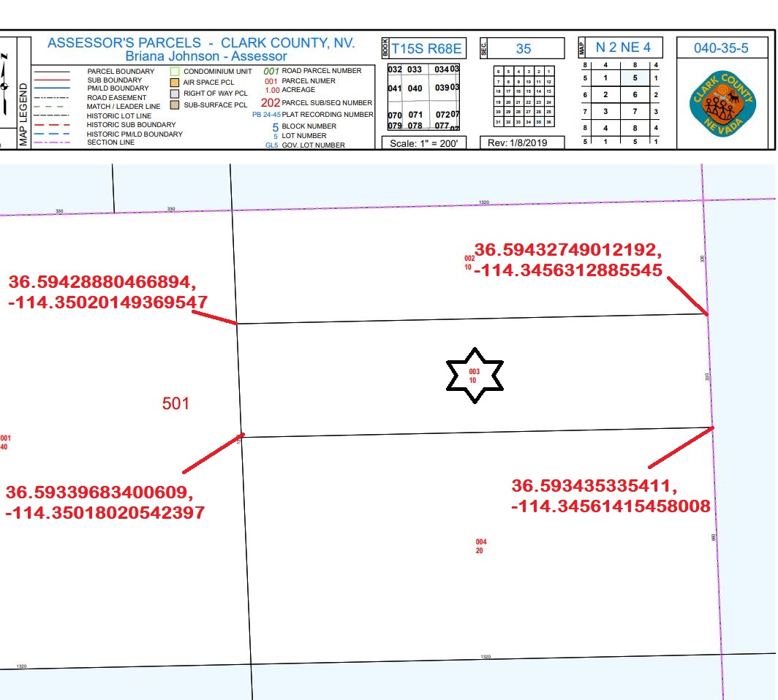The width and height of the screenshot is (778, 700).
Task: Click the section number 35 box
Action: tap(524, 49)
